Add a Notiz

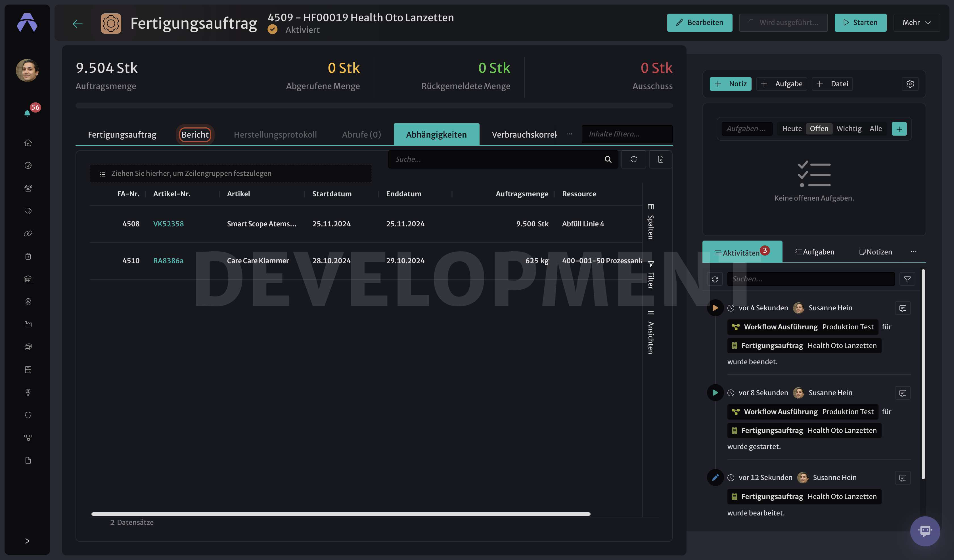730,84
